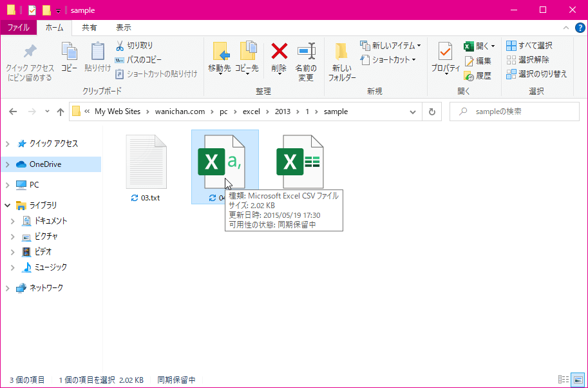588x388 pixels.
Task: Show file history
Action: click(x=478, y=76)
